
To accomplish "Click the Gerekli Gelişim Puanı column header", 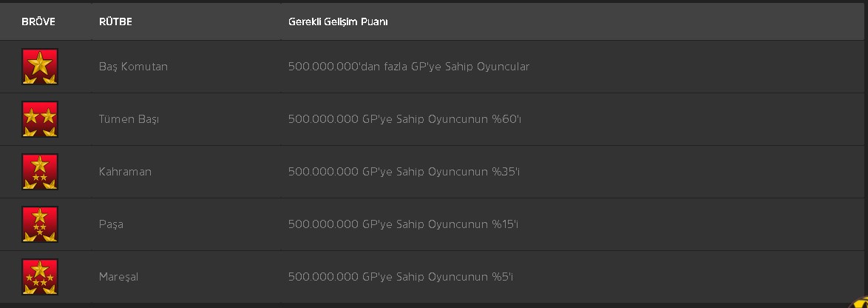I will pyautogui.click(x=338, y=21).
